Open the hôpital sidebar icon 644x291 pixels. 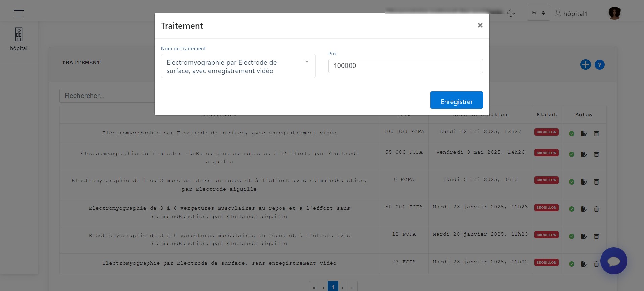pos(19,39)
